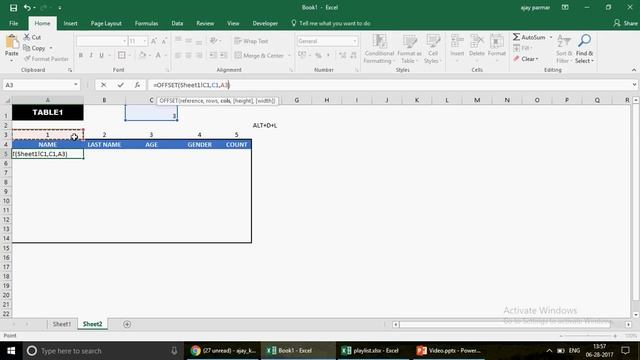
Task: Switch to the Developer tab
Action: point(265,23)
